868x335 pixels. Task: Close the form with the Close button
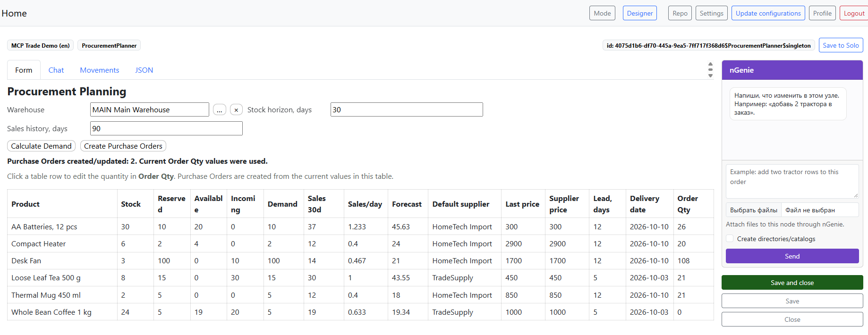click(792, 319)
